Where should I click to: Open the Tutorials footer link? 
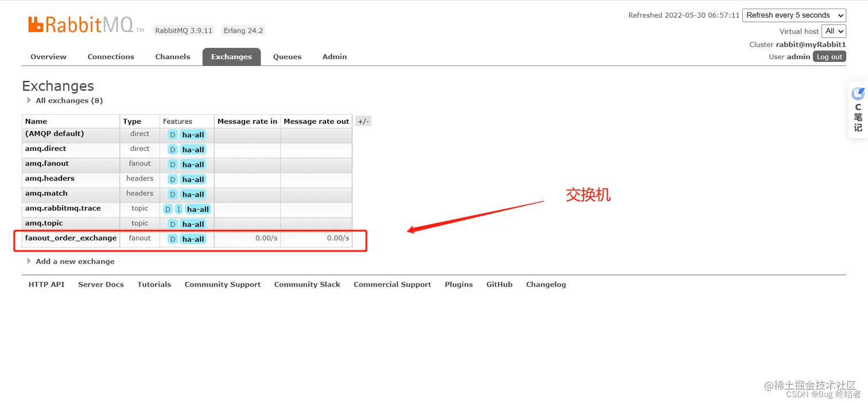pyautogui.click(x=154, y=284)
